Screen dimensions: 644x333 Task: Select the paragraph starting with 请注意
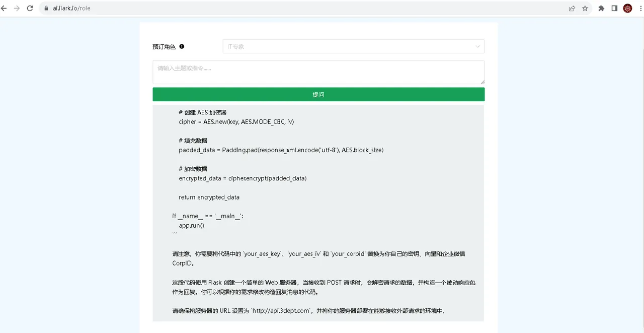318,258
